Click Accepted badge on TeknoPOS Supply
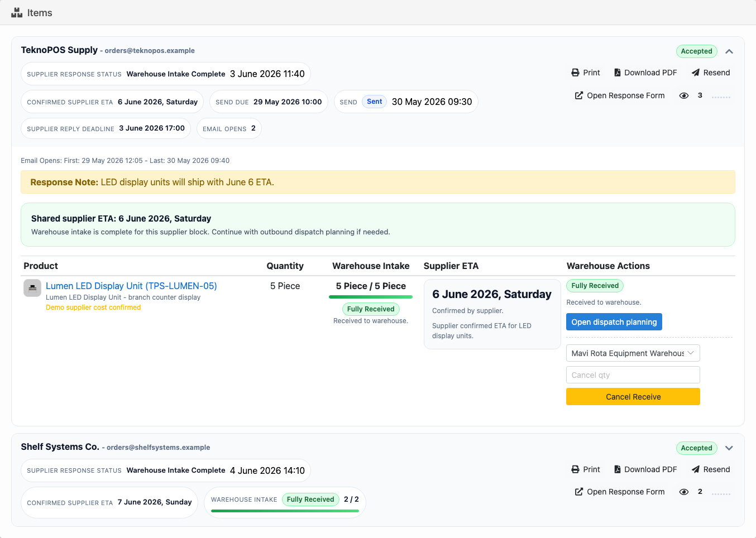Screen dimensions: 756x538 pyautogui.click(x=697, y=51)
